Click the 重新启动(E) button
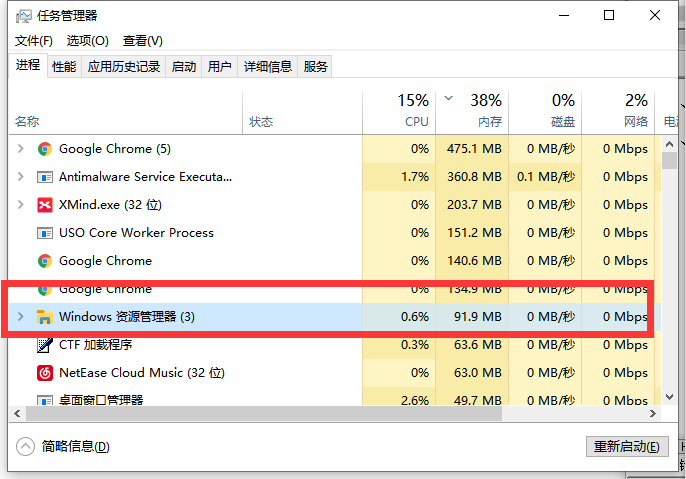Screen dimensions: 686x479 (626, 446)
